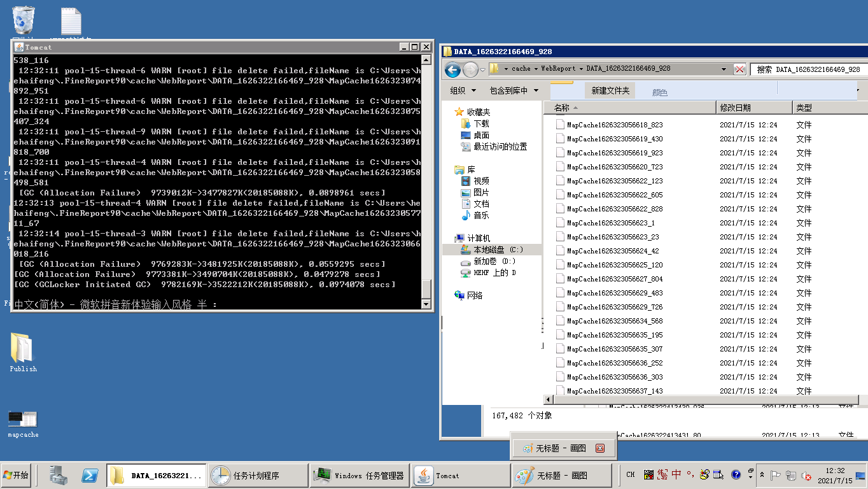
Task: Select HEHF 上的 D network drive
Action: pos(488,273)
